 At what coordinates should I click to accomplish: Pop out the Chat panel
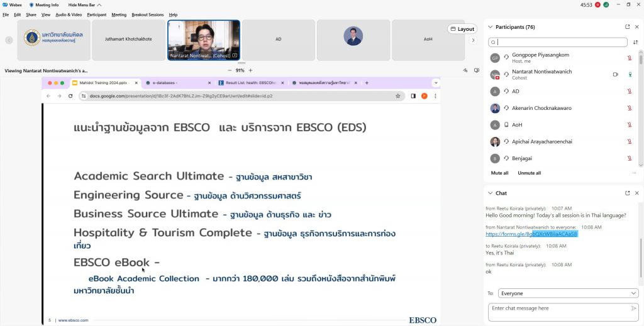tap(627, 193)
